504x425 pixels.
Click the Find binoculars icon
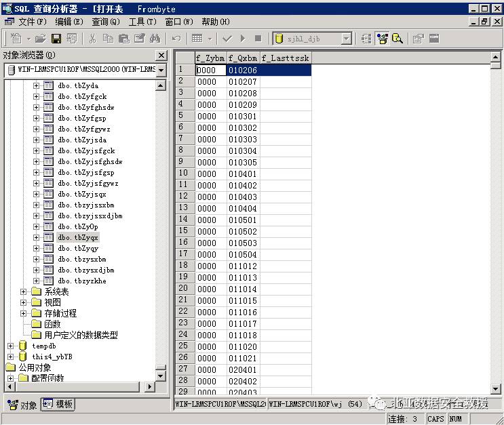(x=155, y=39)
